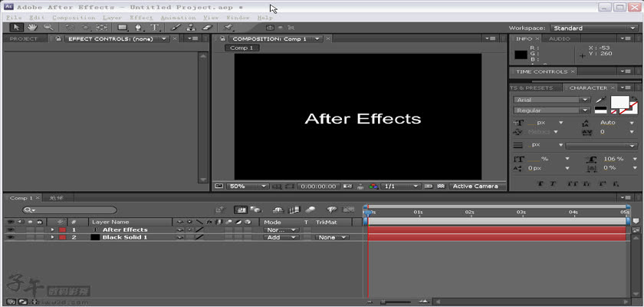Open the Add blend mode dropdown

281,237
